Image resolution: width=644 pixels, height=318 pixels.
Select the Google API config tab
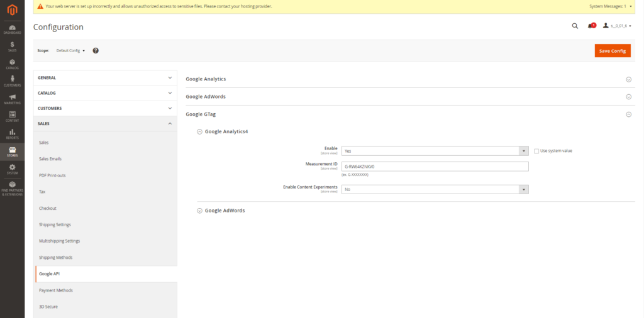click(106, 273)
